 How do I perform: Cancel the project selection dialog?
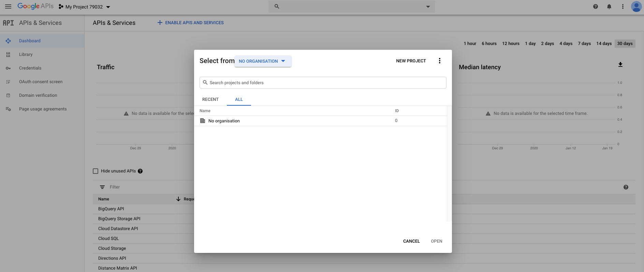click(411, 241)
